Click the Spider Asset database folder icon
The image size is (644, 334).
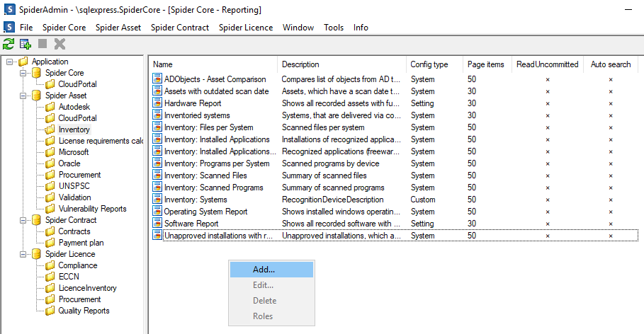(37, 96)
